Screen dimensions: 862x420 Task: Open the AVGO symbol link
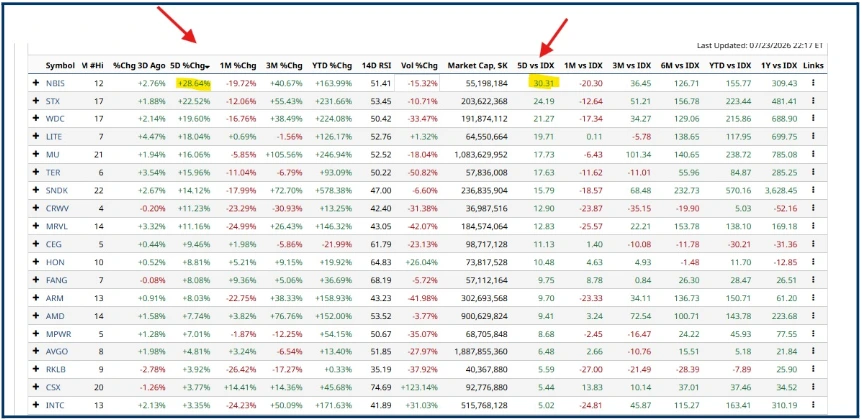coord(56,351)
